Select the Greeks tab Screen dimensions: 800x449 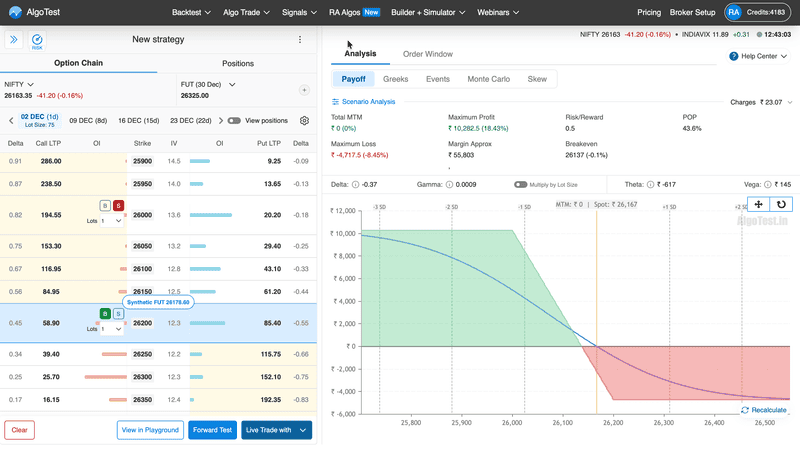(402, 78)
